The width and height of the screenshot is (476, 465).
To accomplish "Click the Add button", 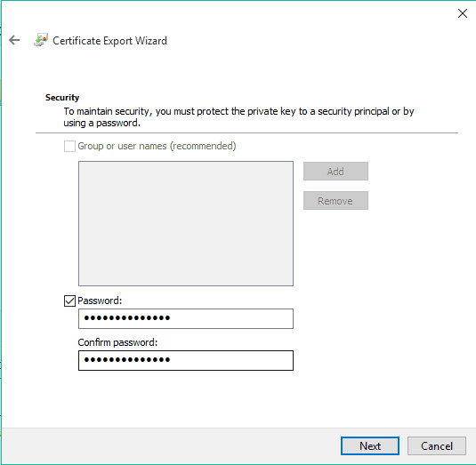I will (335, 172).
